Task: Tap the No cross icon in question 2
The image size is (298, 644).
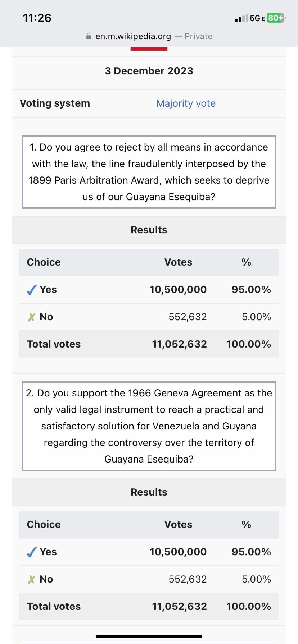Action: pyautogui.click(x=32, y=579)
